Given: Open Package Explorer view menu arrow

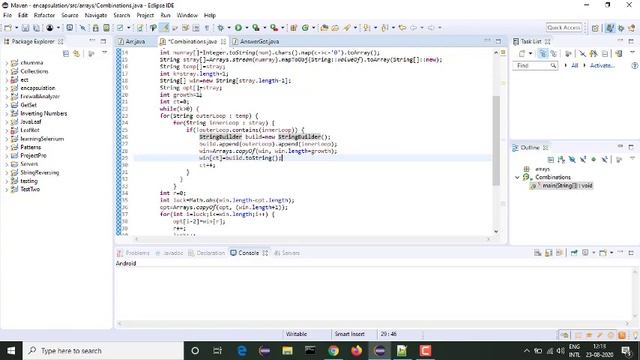Looking at the screenshot, I should (x=104, y=53).
